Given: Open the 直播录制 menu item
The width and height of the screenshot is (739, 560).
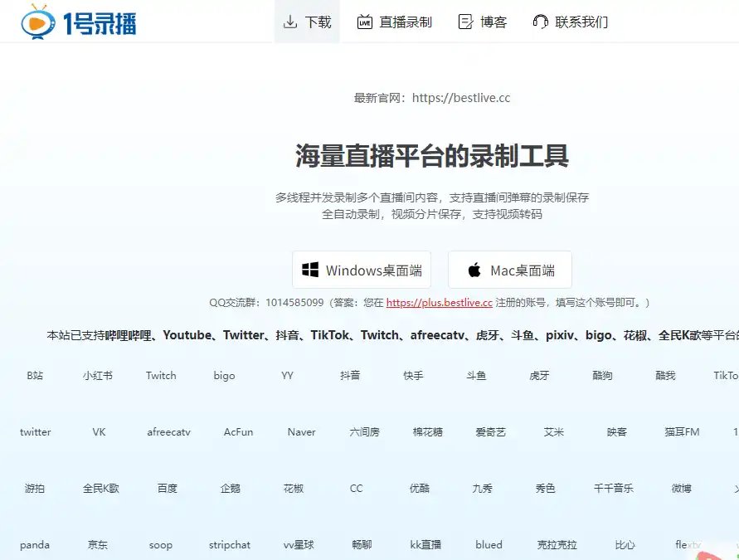Looking at the screenshot, I should 395,22.
